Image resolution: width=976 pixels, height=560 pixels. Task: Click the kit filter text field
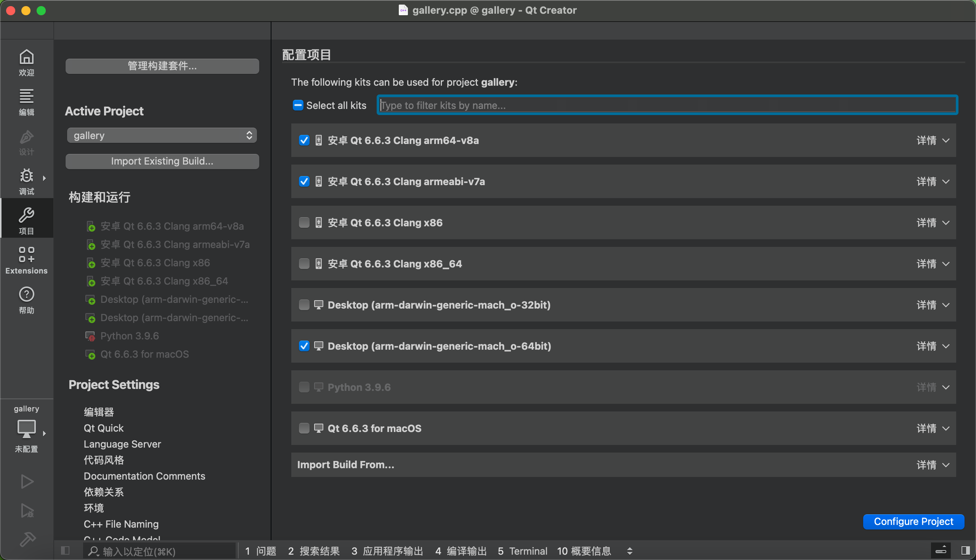coord(667,105)
